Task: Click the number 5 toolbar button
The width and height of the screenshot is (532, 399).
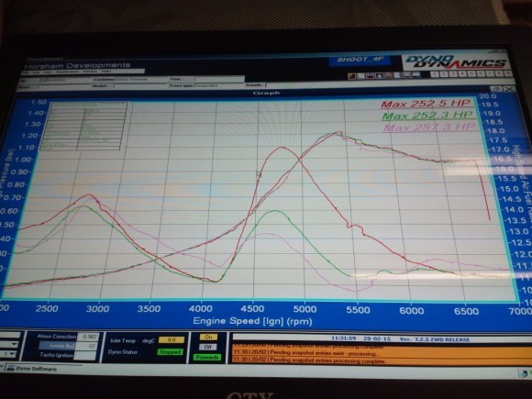Action: (472, 73)
